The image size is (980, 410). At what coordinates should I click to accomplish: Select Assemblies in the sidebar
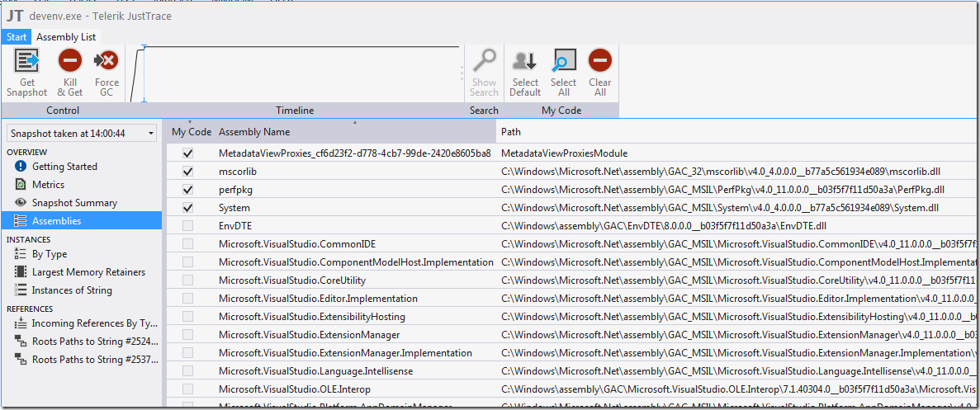(81, 221)
